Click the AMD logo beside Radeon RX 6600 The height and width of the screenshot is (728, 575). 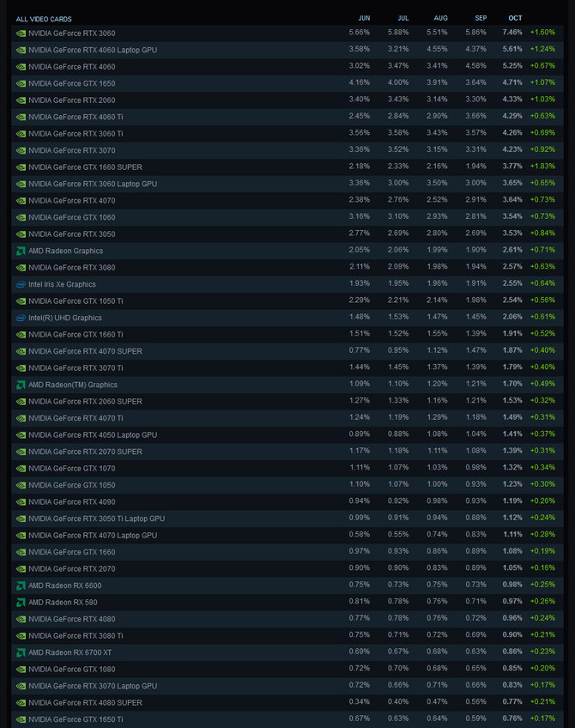pos(21,586)
